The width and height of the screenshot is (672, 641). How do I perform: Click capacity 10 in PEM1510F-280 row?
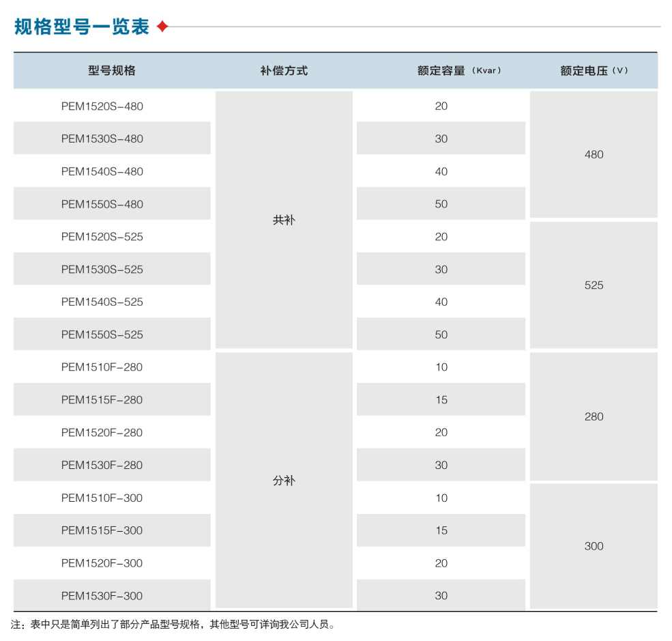tap(441, 367)
